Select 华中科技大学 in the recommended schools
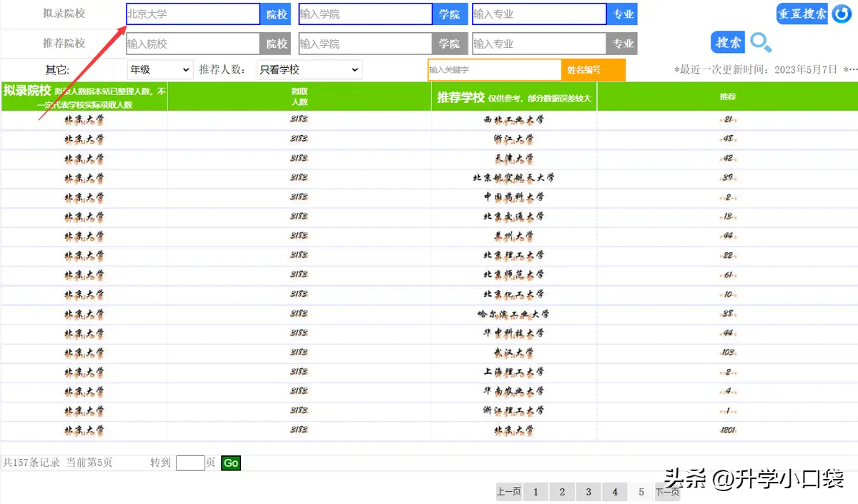The width and height of the screenshot is (858, 504). 513,333
